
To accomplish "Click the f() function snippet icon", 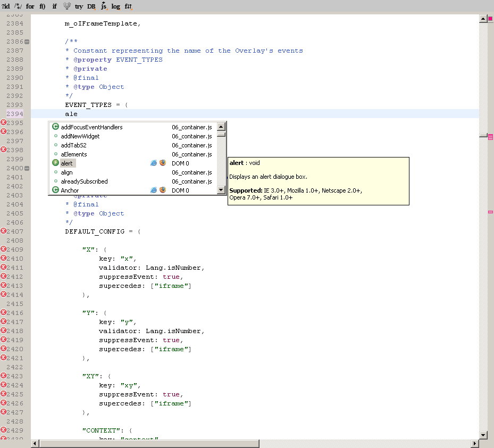I will pos(43,6).
